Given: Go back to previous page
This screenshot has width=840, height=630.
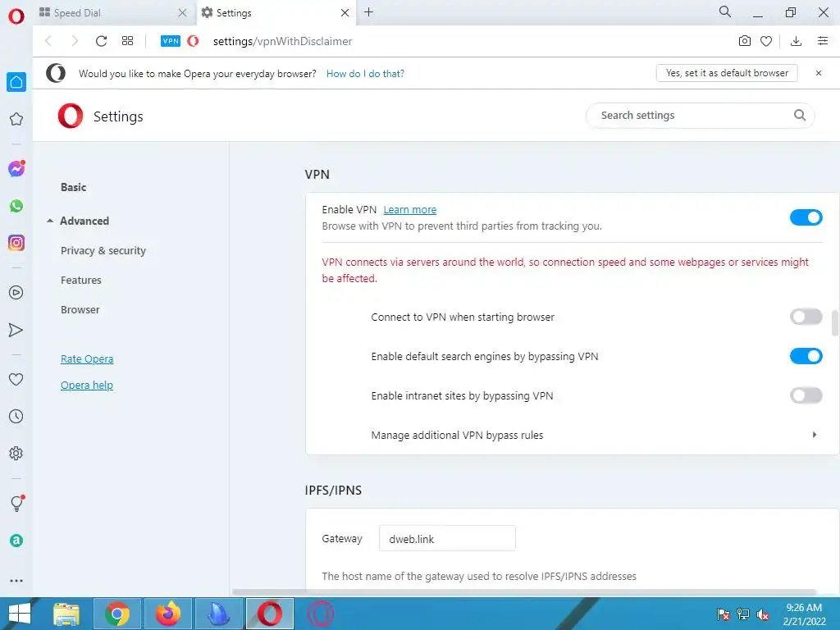Looking at the screenshot, I should pos(48,41).
